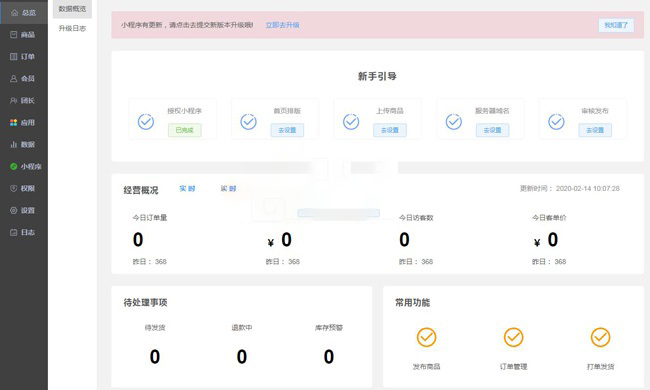
Task: Click the 数据 bar chart icon
Action: (x=14, y=145)
